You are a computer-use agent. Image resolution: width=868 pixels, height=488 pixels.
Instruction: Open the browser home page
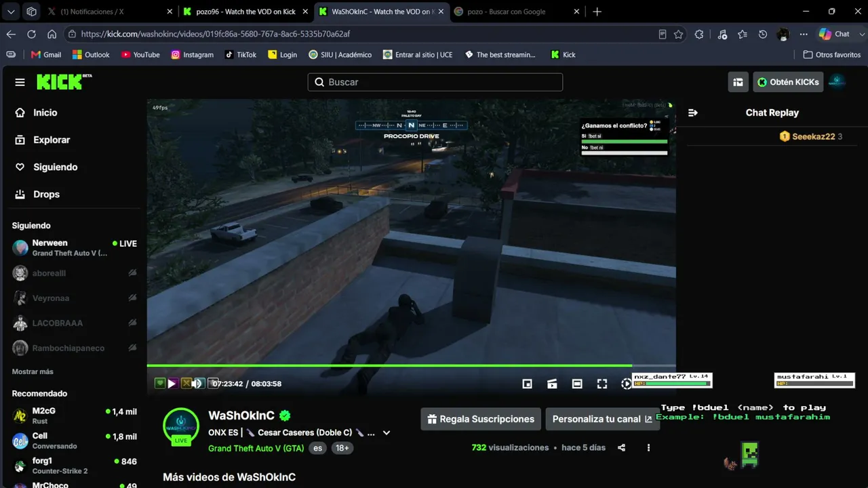coord(52,34)
